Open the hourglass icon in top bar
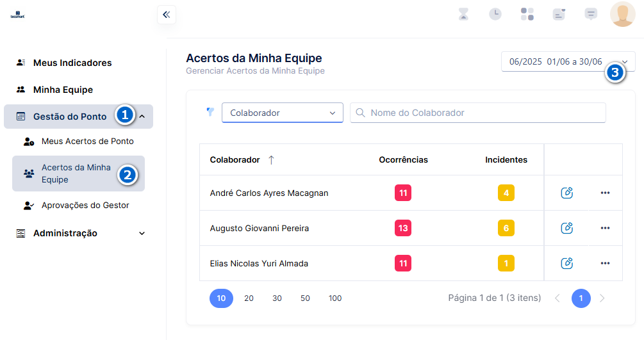 tap(463, 14)
